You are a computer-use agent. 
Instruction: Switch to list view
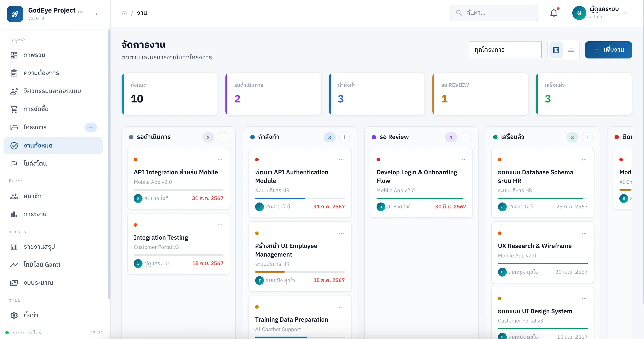(571, 50)
